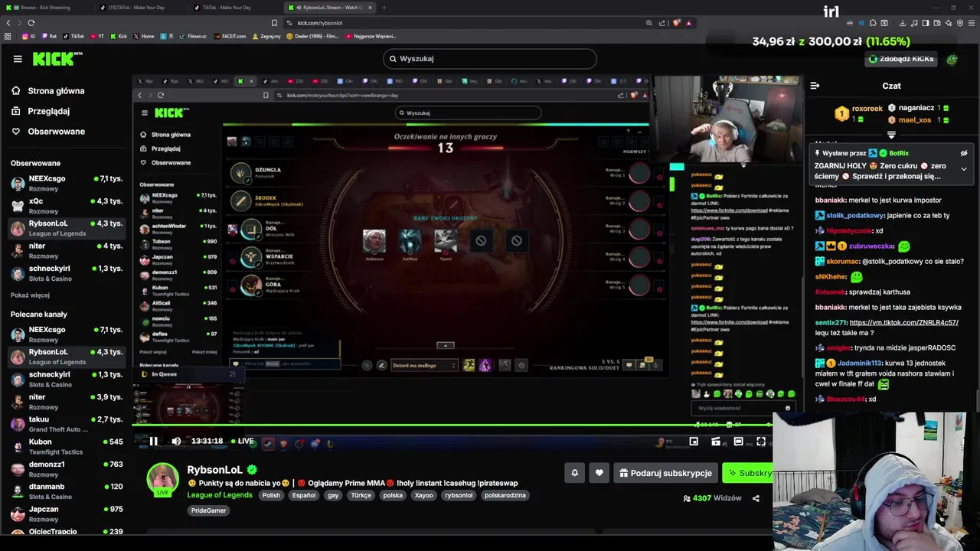The height and width of the screenshot is (551, 980).
Task: Click chat username Jadominik113
Action: 860,363
